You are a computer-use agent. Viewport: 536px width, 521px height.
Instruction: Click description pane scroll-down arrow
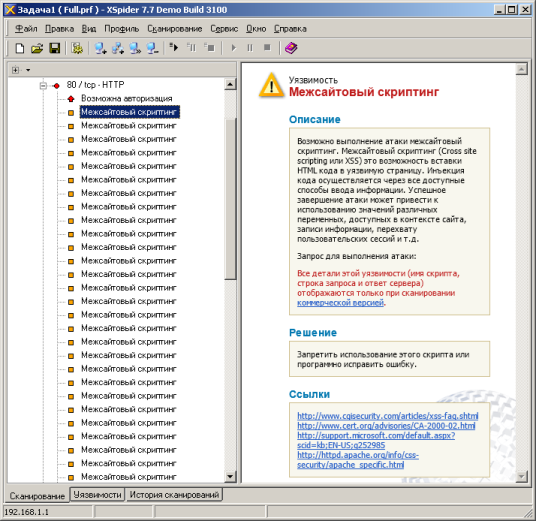[x=522, y=476]
